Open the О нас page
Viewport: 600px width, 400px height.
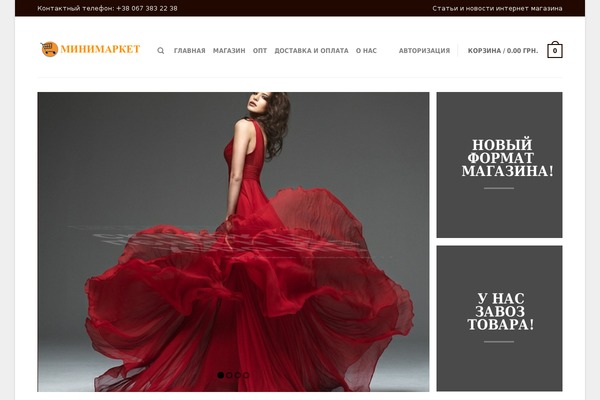366,51
